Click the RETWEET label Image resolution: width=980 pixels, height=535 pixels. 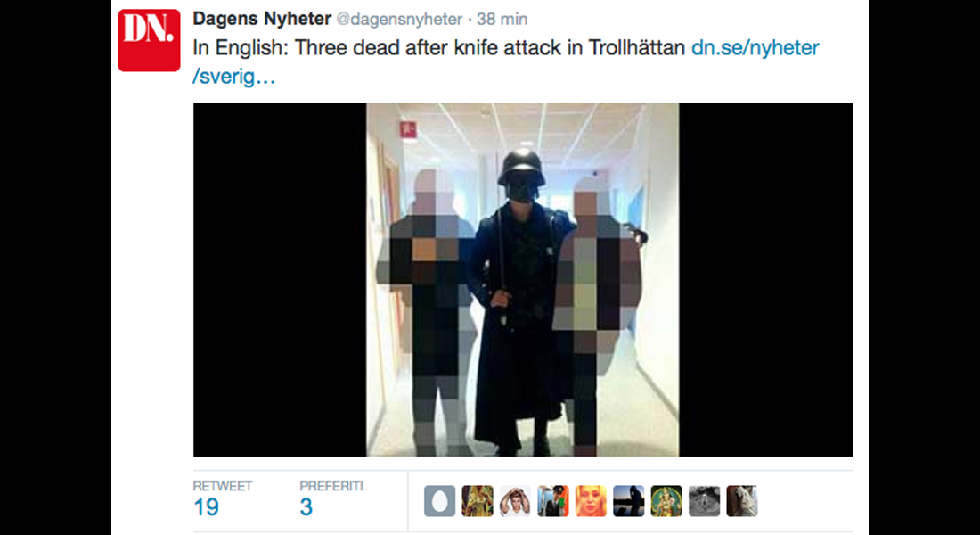[x=223, y=486]
